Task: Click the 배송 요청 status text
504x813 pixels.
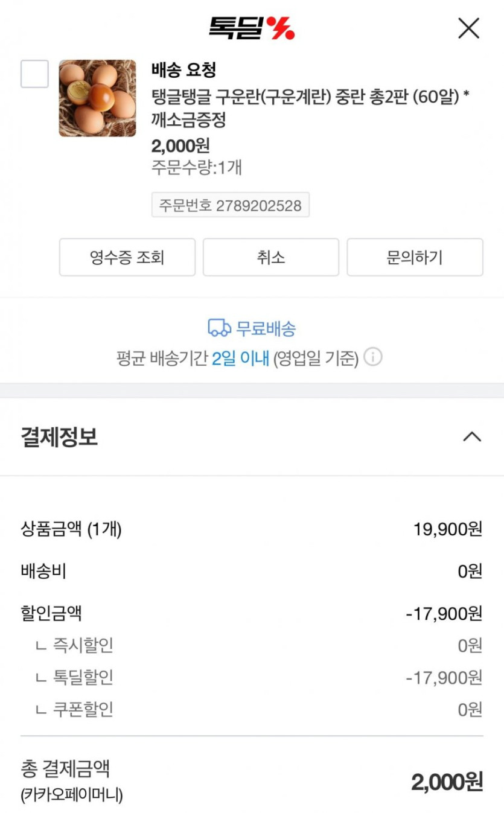Action: click(x=183, y=70)
